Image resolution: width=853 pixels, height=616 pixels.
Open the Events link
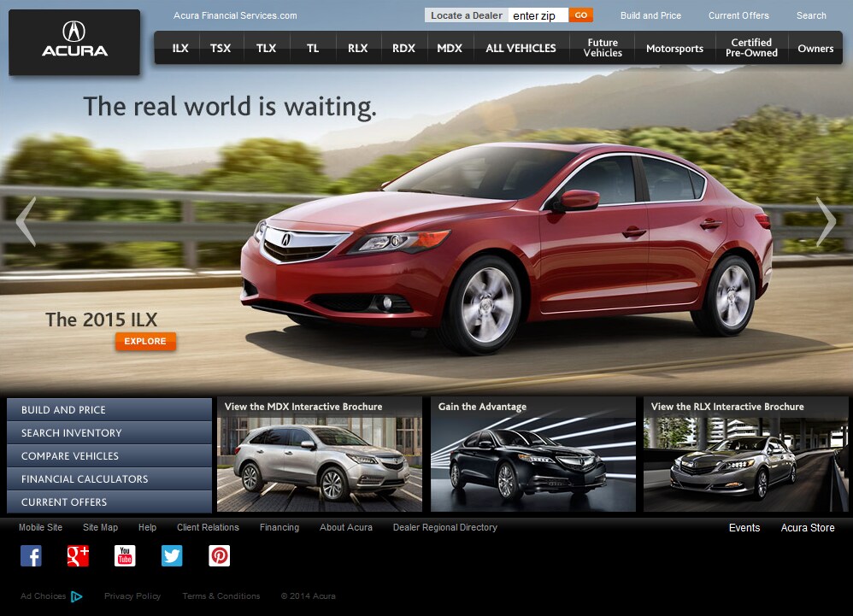click(x=744, y=528)
